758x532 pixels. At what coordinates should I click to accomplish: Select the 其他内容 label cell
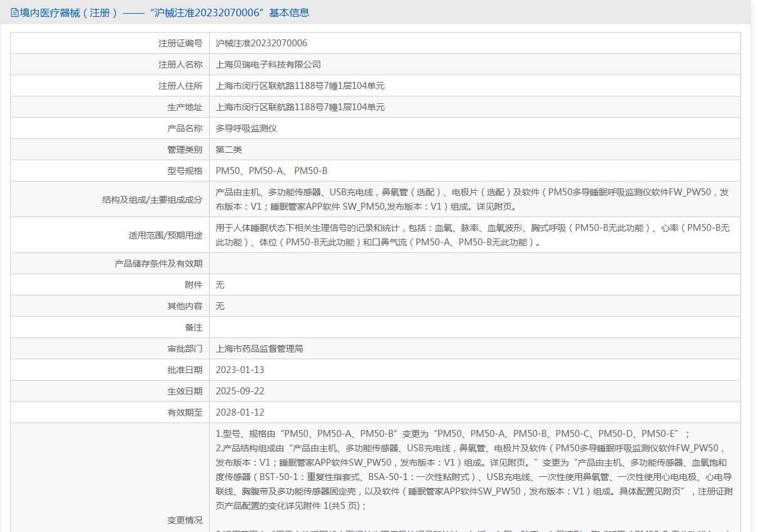point(110,306)
